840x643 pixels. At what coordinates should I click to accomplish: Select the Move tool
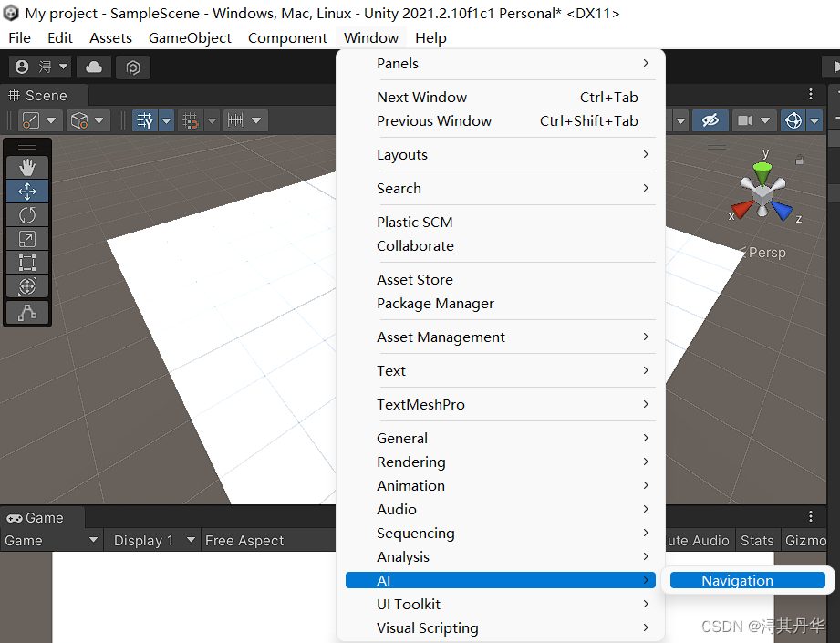27,192
